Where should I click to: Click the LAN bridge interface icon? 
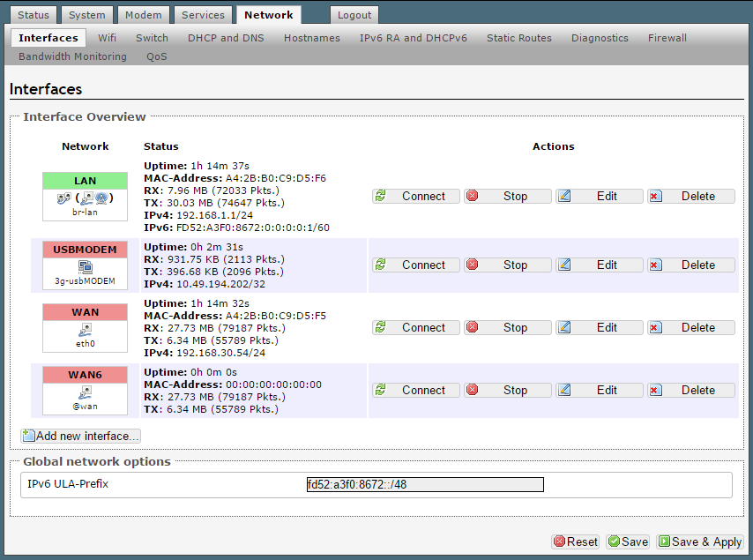click(85, 198)
